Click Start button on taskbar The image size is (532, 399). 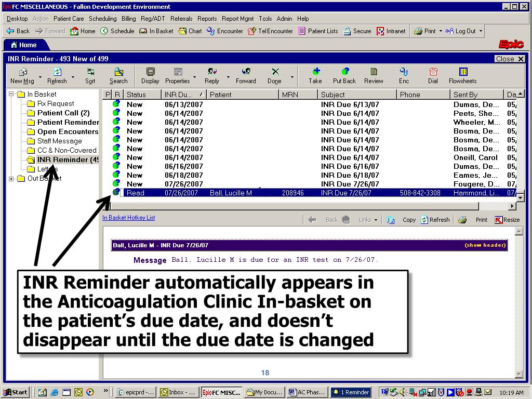pos(15,392)
